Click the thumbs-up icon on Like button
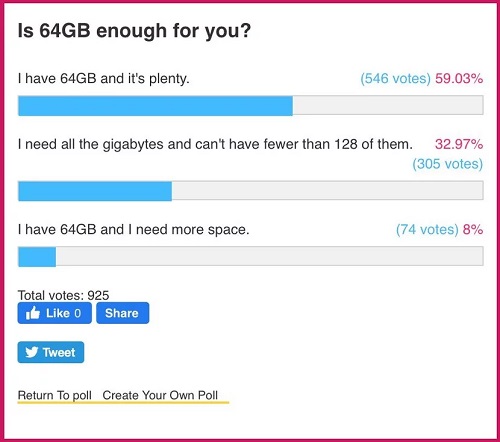 pyautogui.click(x=33, y=313)
